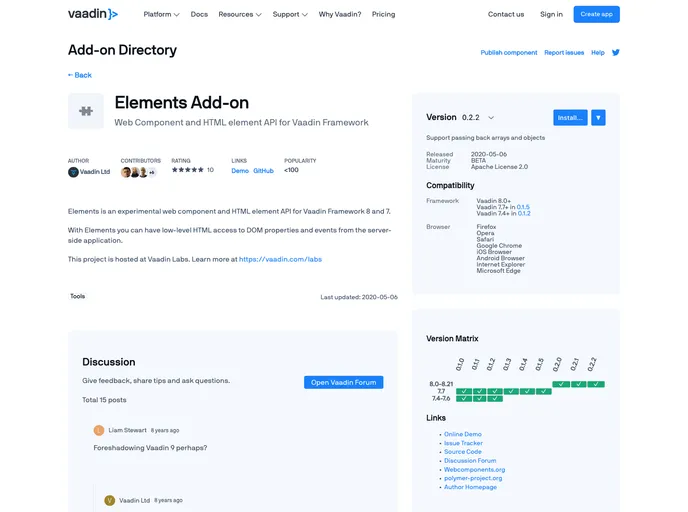Open the GitHub link
This screenshot has width=688, height=512.
pyautogui.click(x=263, y=171)
